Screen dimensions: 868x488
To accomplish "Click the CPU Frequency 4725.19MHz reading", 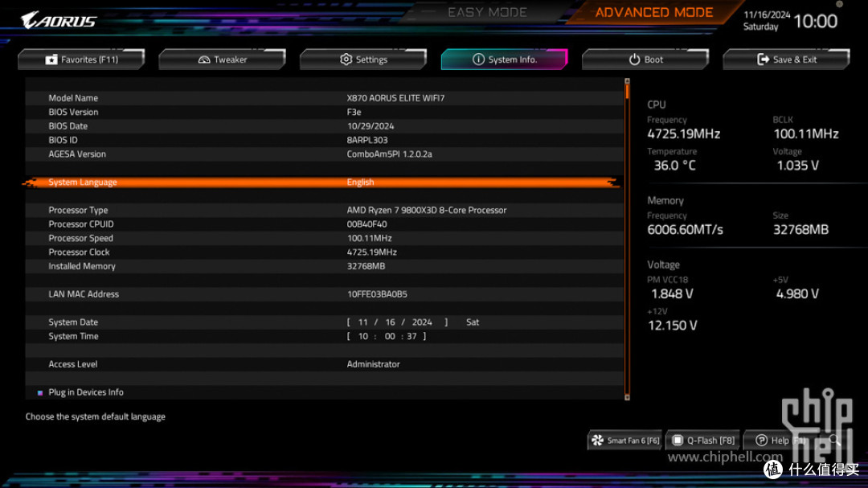I will [x=684, y=134].
